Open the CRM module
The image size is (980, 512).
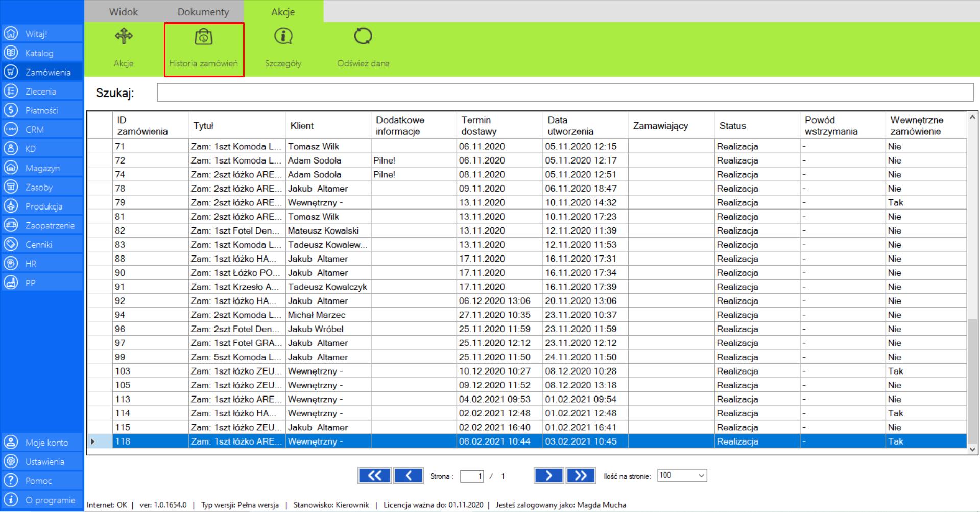click(42, 130)
